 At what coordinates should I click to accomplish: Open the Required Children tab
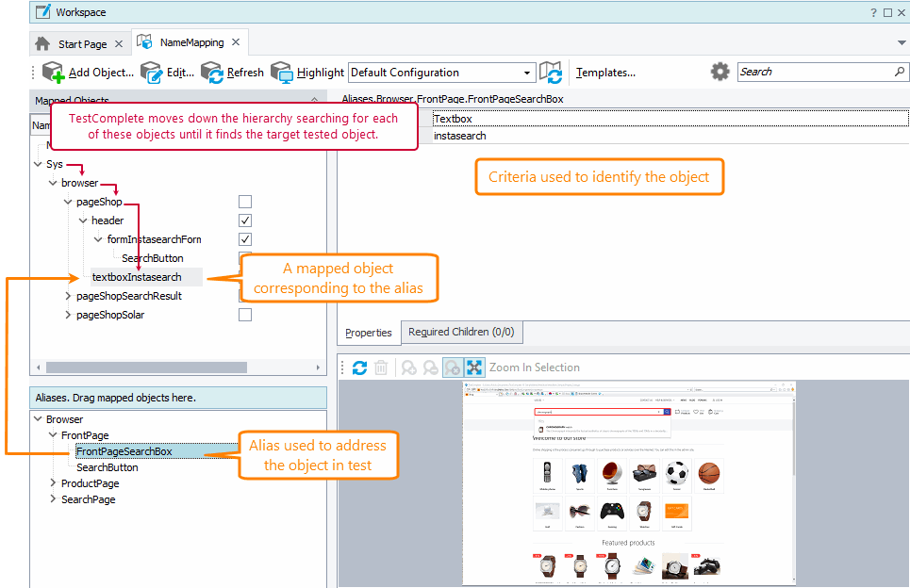point(461,332)
